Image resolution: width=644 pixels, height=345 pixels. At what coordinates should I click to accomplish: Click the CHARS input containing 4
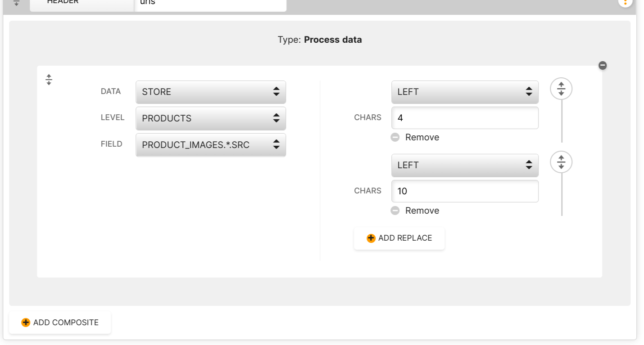[x=465, y=118]
